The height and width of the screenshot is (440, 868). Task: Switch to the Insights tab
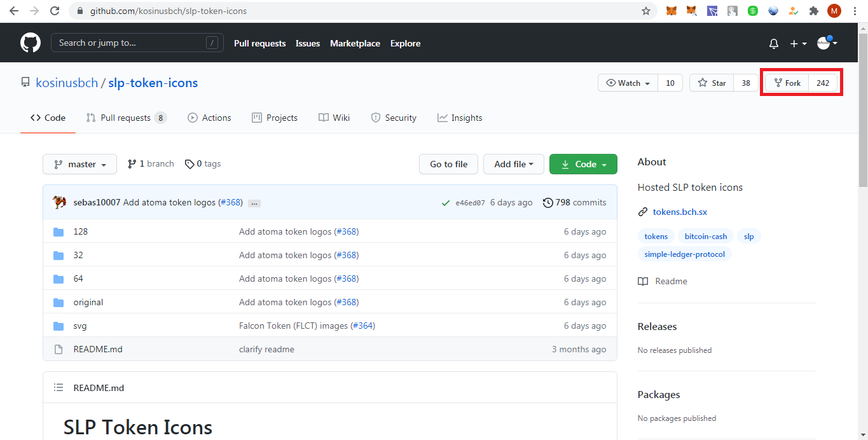pos(460,118)
